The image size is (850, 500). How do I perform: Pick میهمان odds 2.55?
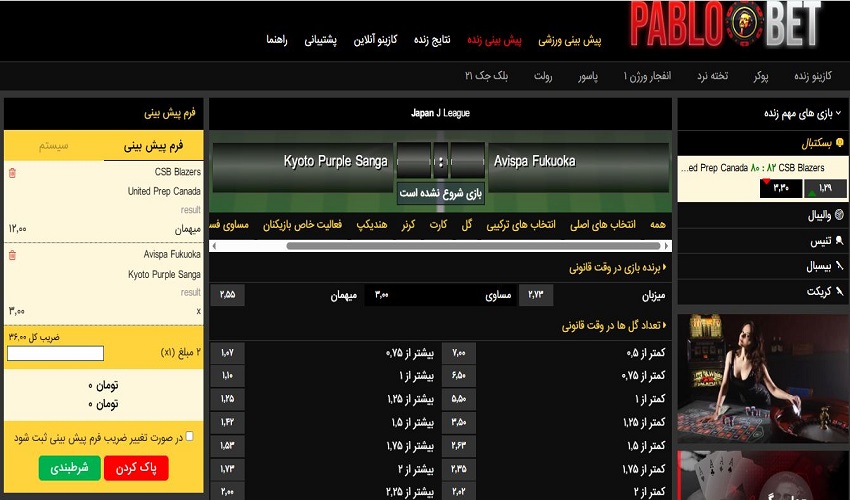click(x=227, y=295)
